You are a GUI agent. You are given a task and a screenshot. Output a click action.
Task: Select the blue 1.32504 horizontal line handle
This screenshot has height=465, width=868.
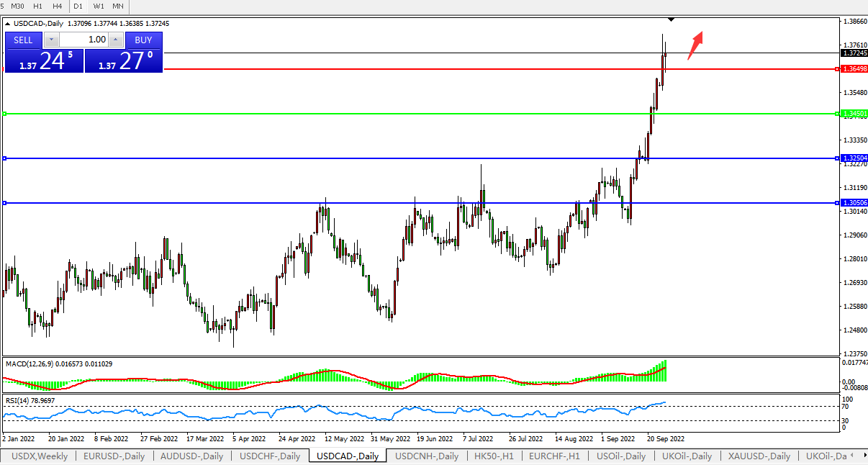pyautogui.click(x=5, y=158)
